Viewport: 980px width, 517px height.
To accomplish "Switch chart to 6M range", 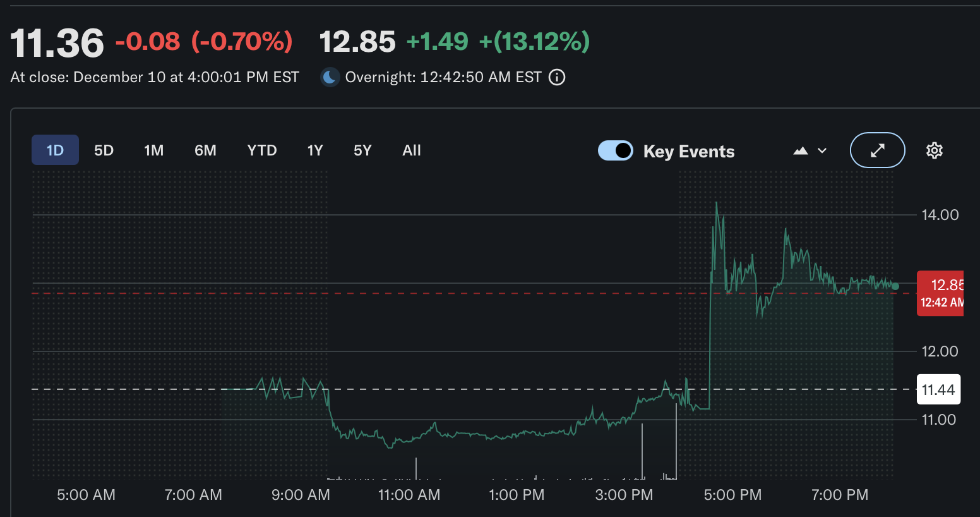I will coord(205,150).
